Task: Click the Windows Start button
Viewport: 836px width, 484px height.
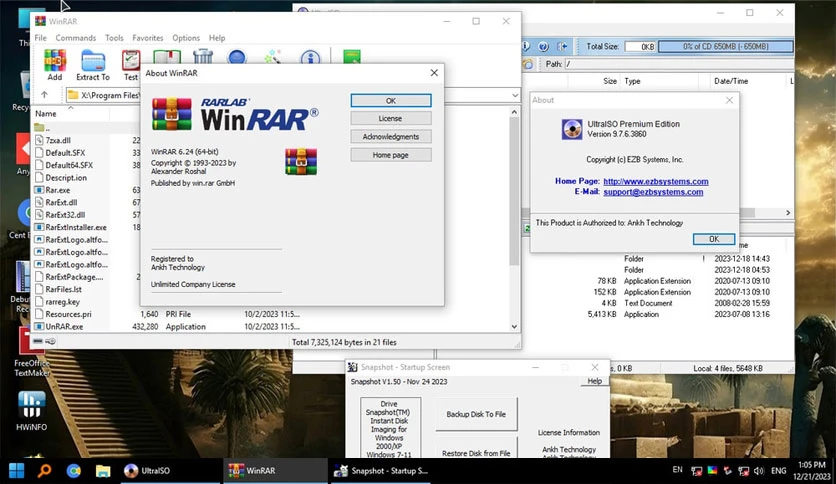Action: pyautogui.click(x=17, y=470)
